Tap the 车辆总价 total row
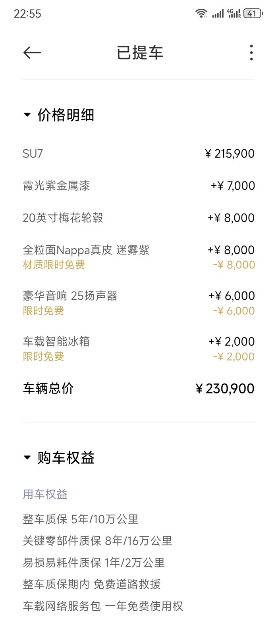 tap(48, 388)
